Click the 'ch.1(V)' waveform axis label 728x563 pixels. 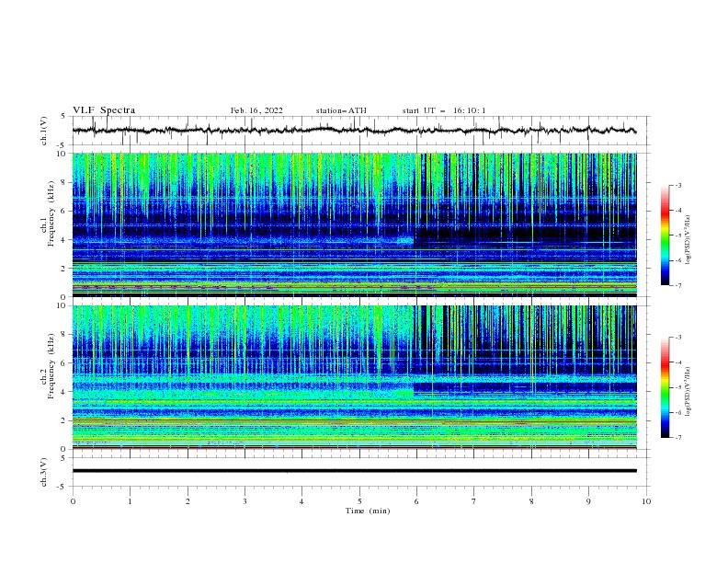[44, 131]
